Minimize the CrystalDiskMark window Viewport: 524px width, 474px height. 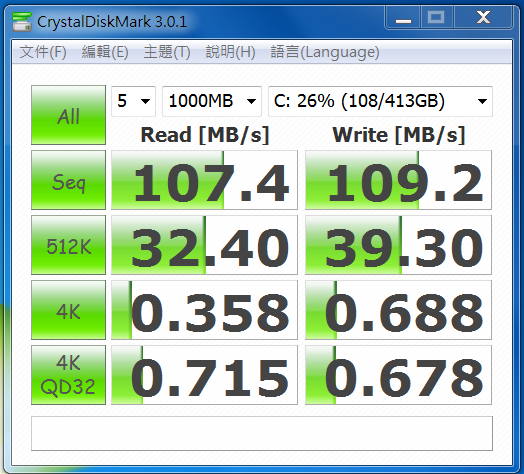[403, 18]
